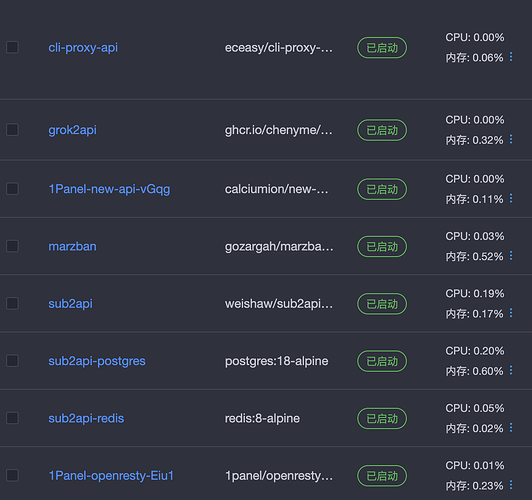
Task: Click the 已启动 badge for 1Panel-new-api-vGqg
Action: 382,189
